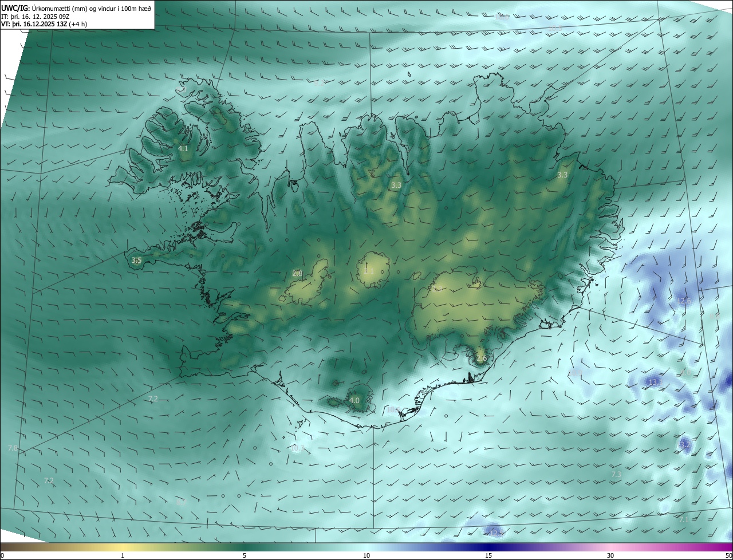Click the valid time line ending "13Z (+4 h)"

(45, 24)
